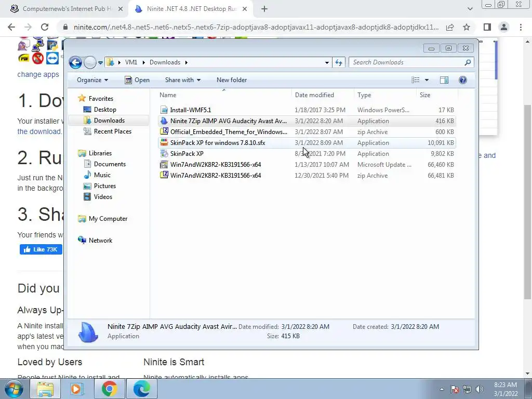
Task: Select SkinPack XP for windows 7.8.10.sfx icon
Action: [x=164, y=142]
